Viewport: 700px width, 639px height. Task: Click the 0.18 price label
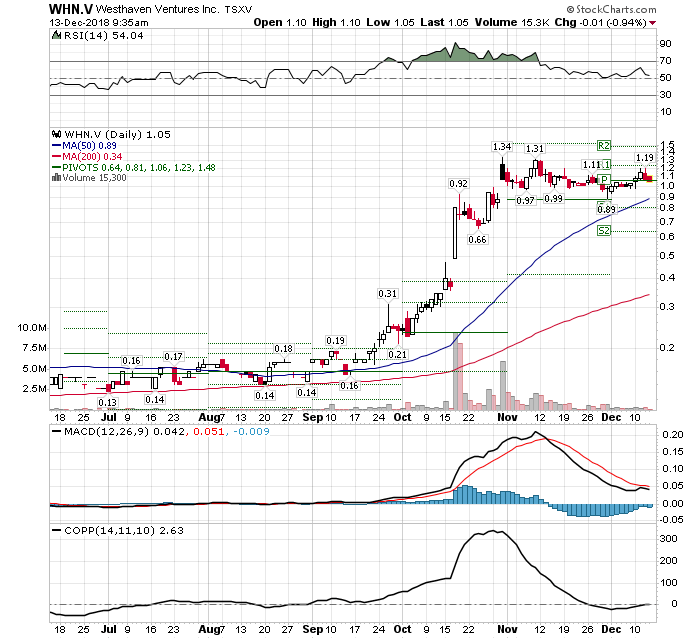283,349
